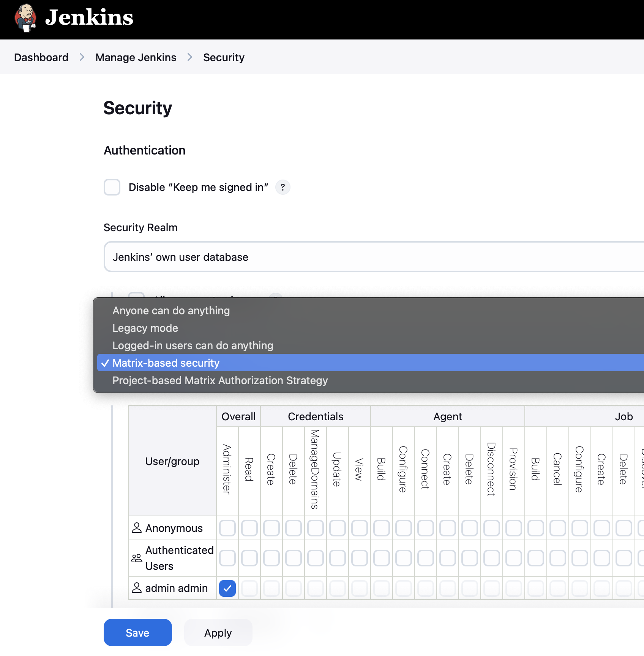Enable Disable Keep me signed in checkbox

pos(112,187)
